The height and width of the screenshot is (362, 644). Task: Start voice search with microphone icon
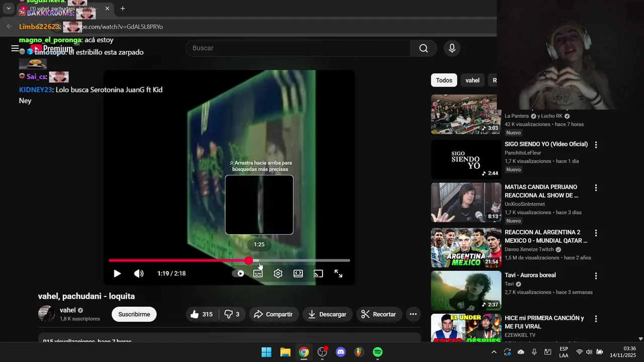pos(452,48)
